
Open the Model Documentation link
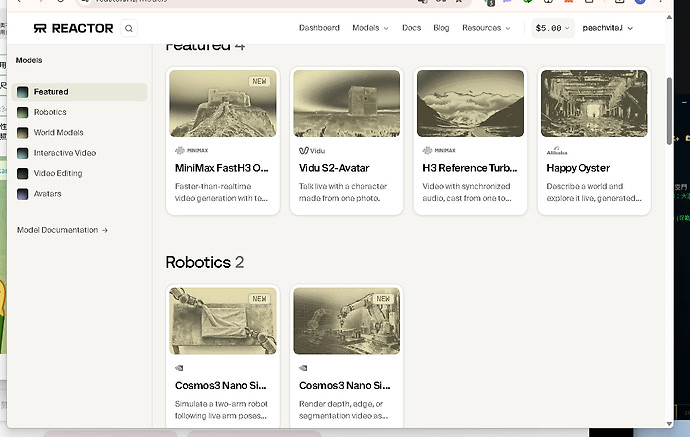coord(62,230)
